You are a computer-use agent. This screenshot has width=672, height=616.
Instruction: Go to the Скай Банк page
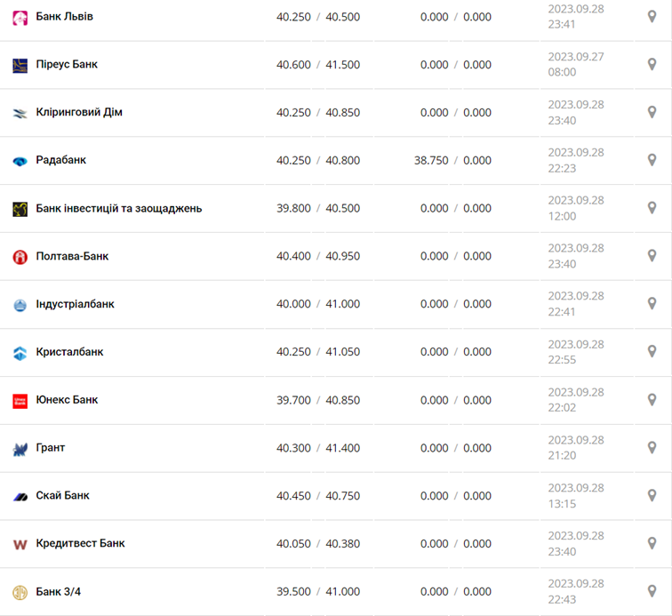(62, 496)
